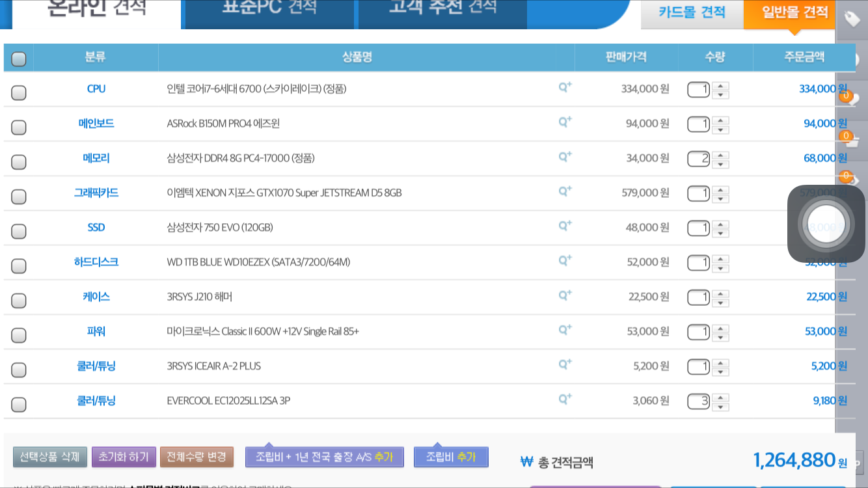Click the 선택상품 삭제 button

click(50, 457)
